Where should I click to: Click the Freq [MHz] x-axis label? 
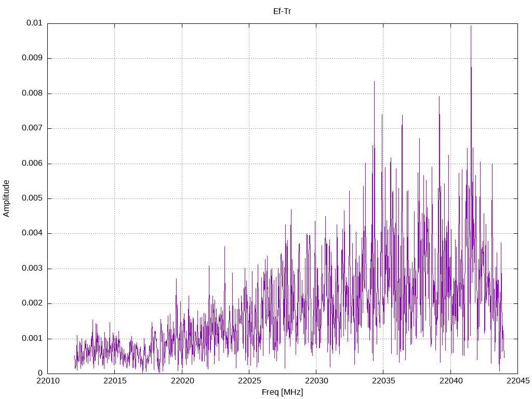point(282,392)
